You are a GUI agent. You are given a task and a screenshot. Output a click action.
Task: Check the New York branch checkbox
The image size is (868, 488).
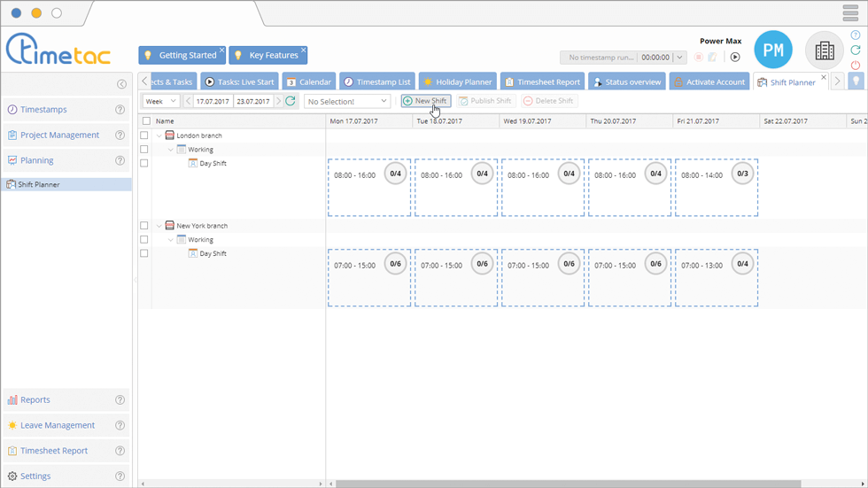click(x=144, y=226)
